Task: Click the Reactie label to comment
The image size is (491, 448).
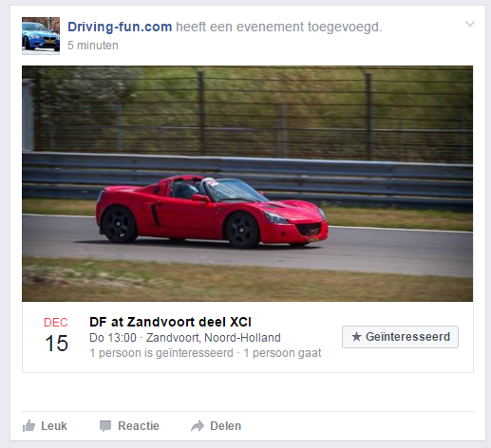Action: coord(139,426)
